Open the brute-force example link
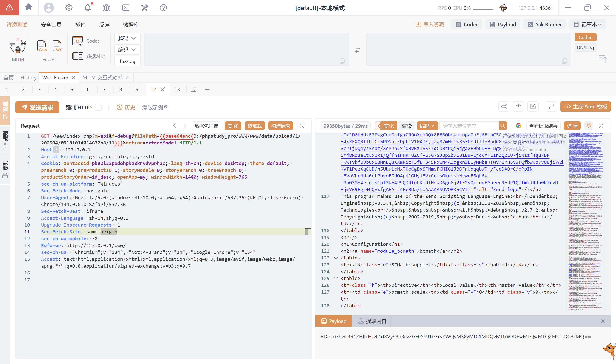The height and width of the screenshot is (364, 616). coord(153,107)
